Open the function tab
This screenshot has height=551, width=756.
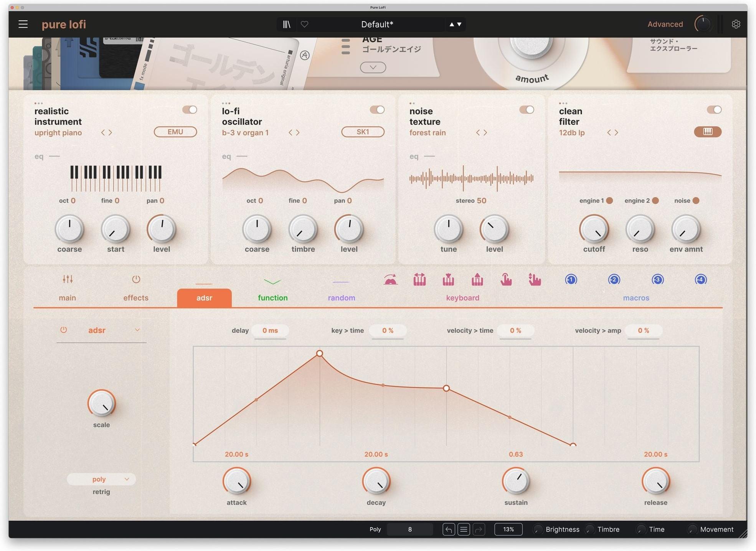pos(272,297)
